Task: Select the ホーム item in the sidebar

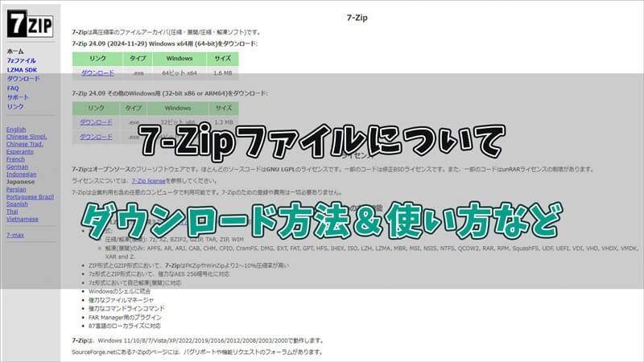Action: coord(15,51)
